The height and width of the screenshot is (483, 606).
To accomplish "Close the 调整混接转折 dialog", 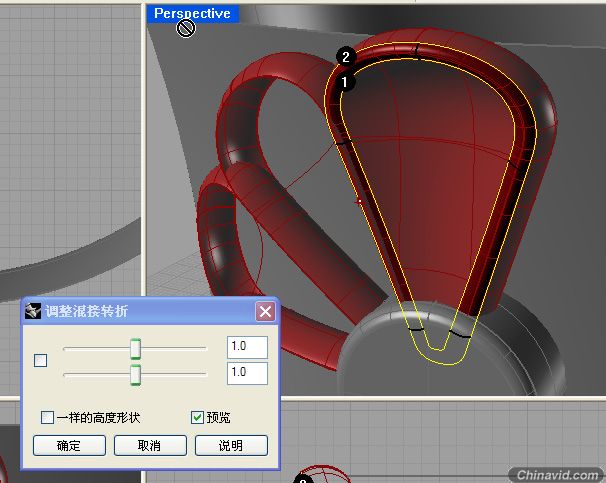I will pos(265,311).
